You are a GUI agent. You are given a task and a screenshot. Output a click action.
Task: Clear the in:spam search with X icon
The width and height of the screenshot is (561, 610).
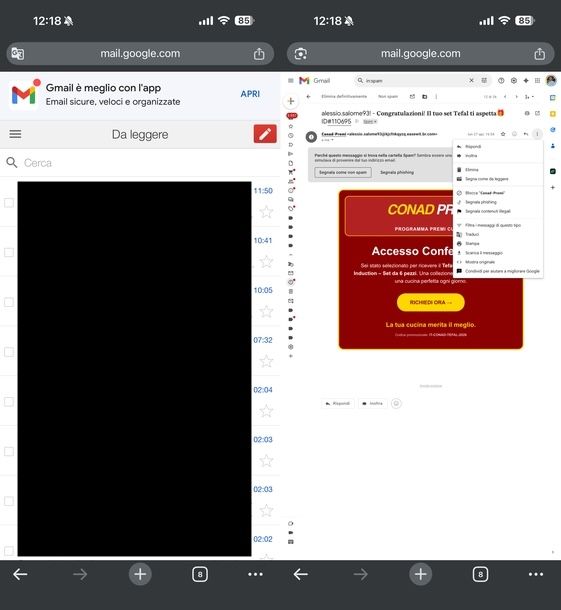point(471,81)
